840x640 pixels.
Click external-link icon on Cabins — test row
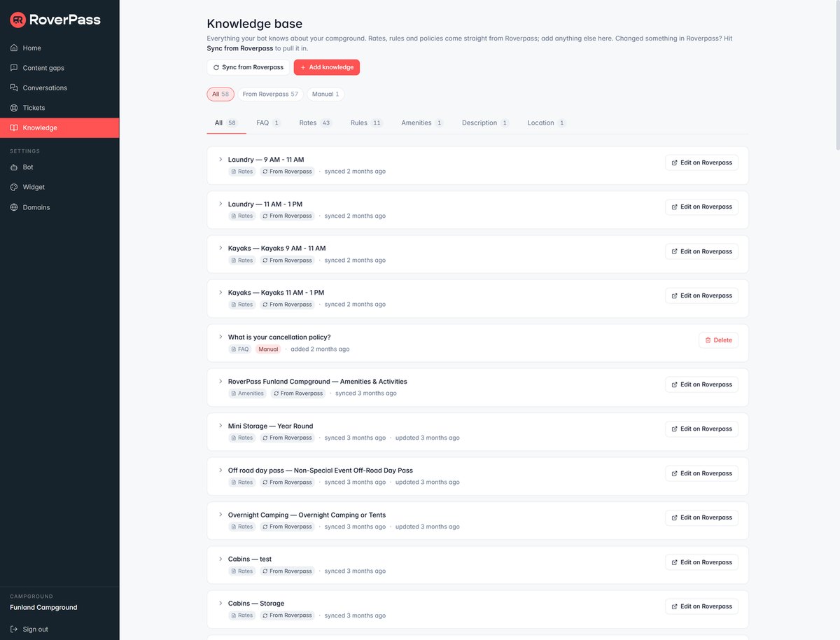[x=674, y=562]
